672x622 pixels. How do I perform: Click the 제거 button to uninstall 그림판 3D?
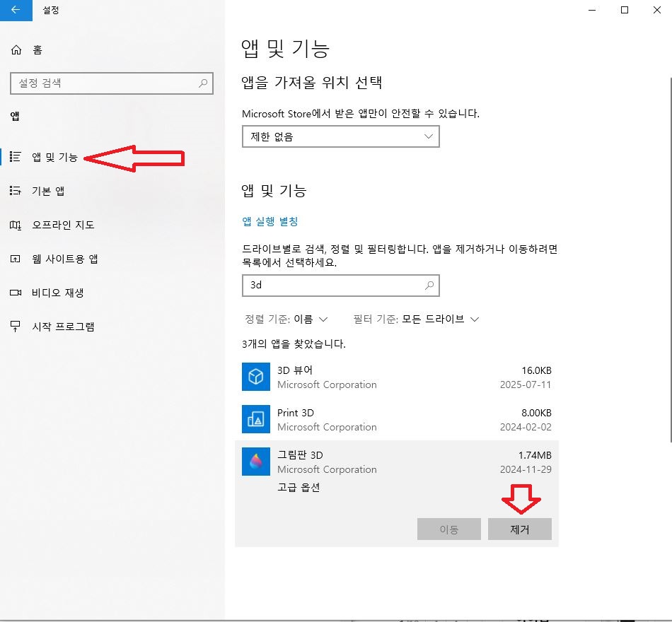[x=519, y=529]
